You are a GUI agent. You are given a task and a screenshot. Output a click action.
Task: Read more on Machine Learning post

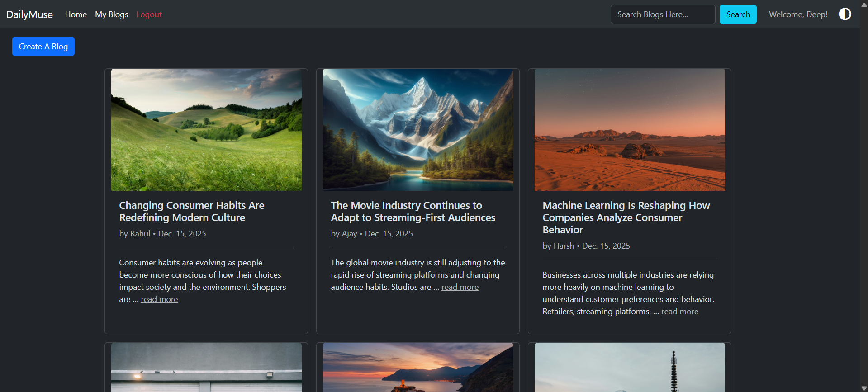(x=679, y=312)
